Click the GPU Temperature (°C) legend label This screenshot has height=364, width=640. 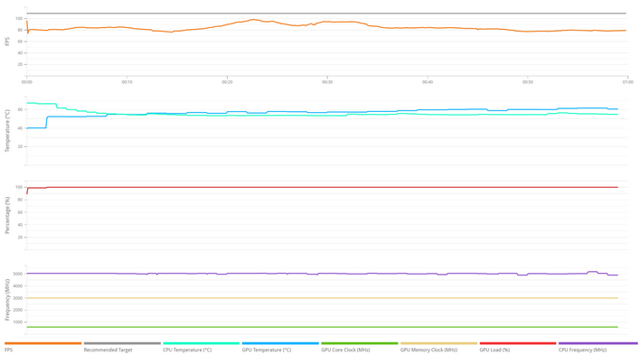coord(267,350)
